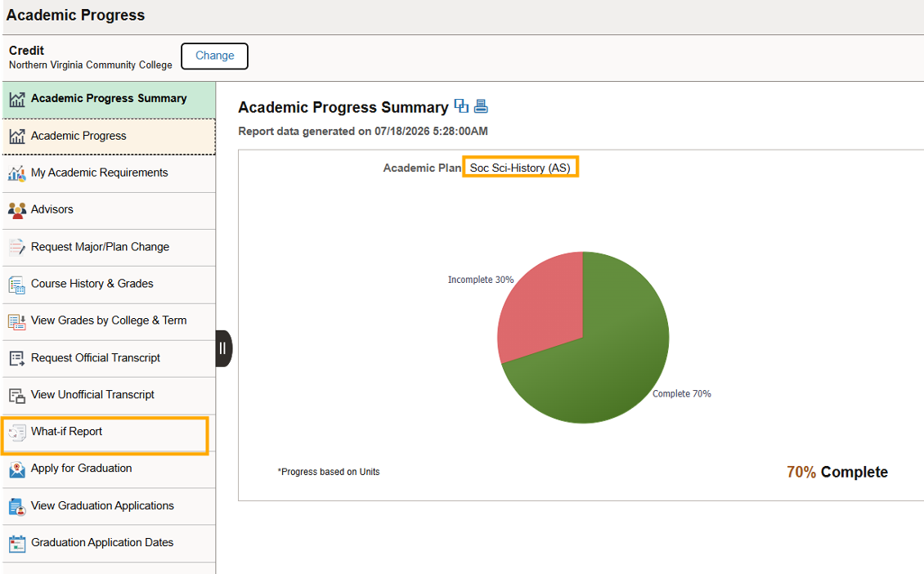Image resolution: width=924 pixels, height=574 pixels.
Task: Collapse the sidebar with the pause-style handle
Action: [223, 348]
